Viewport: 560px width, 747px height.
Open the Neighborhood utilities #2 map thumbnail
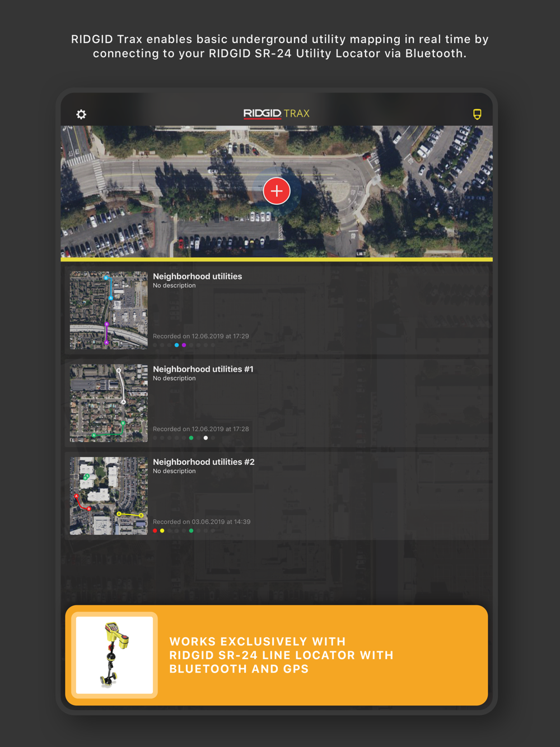point(109,496)
